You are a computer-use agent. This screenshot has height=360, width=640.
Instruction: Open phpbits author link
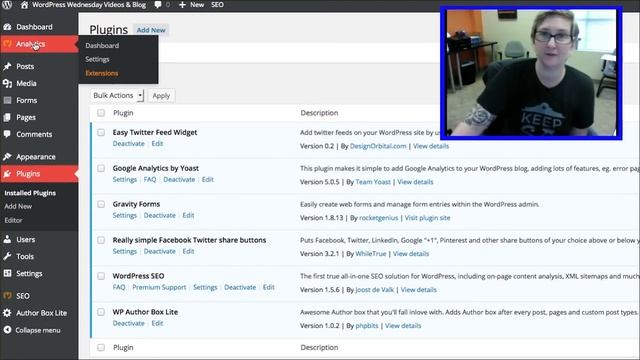pos(367,326)
